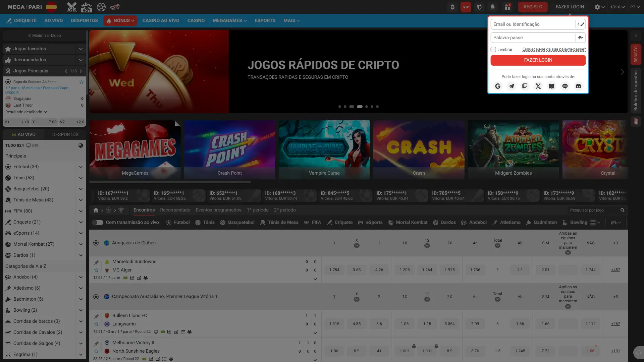Open the TUDO globe icon
The image size is (644, 362).
[x=80, y=145]
